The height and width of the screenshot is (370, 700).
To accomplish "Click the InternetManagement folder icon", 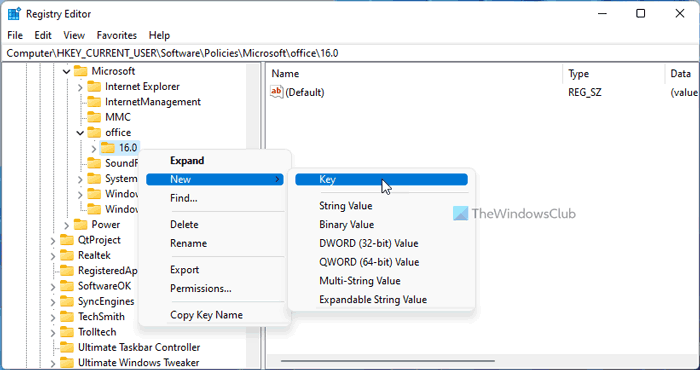I will (94, 102).
